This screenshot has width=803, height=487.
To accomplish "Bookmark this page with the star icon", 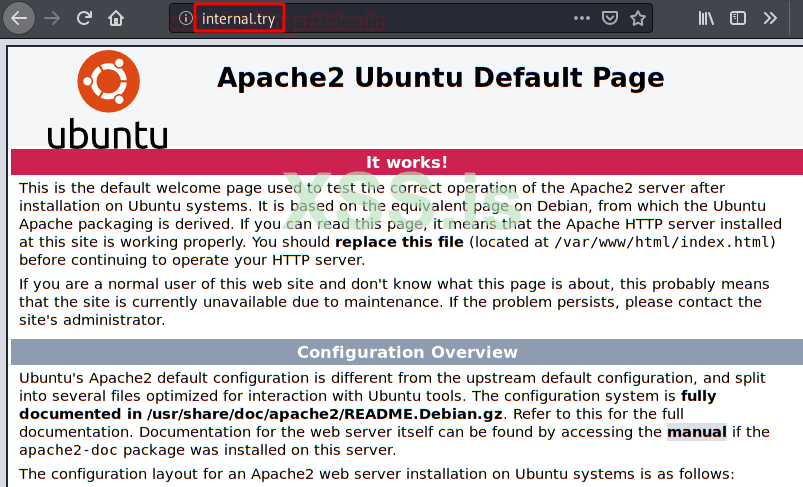I will pos(638,18).
